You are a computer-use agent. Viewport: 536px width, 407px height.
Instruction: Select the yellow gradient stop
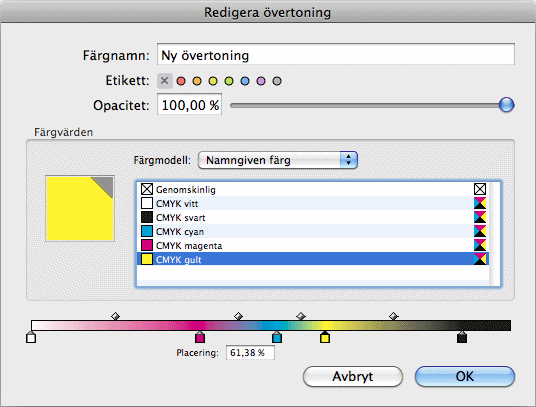tap(325, 337)
